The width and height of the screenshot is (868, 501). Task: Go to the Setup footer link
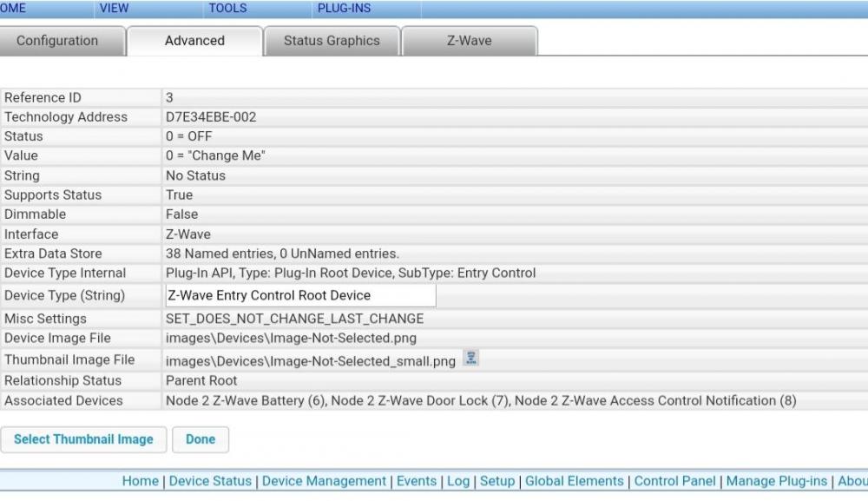[497, 481]
